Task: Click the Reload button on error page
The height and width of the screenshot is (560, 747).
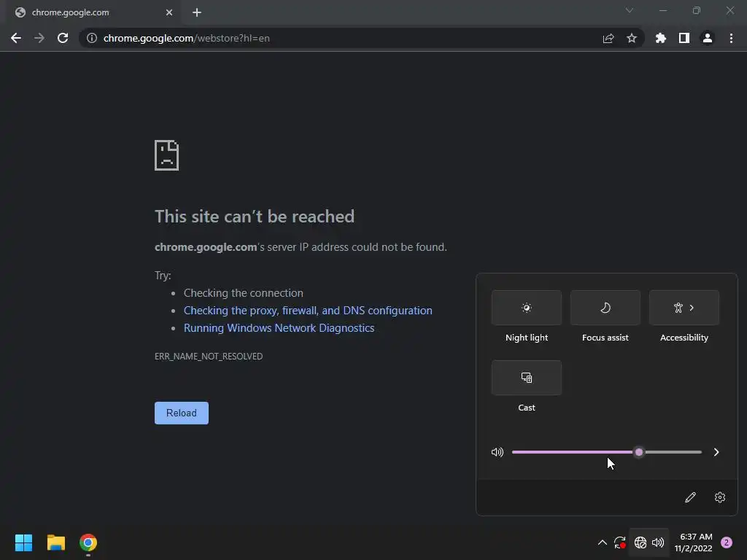Action: point(182,413)
